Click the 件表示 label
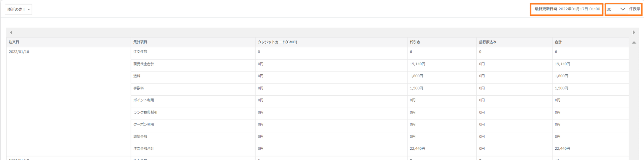 coord(635,9)
